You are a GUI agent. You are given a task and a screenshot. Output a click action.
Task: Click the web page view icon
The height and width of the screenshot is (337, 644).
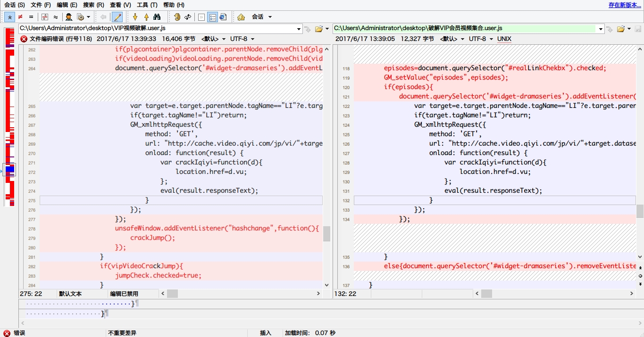(x=223, y=17)
